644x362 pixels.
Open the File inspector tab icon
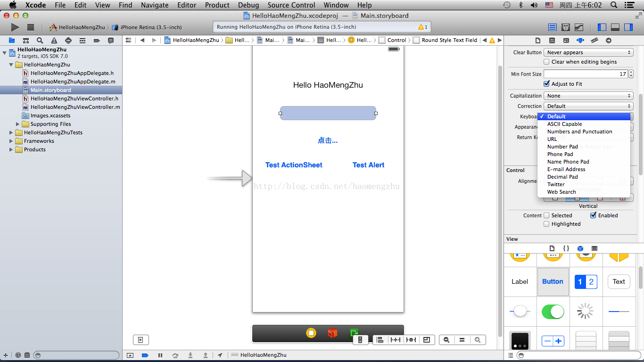coord(537,41)
